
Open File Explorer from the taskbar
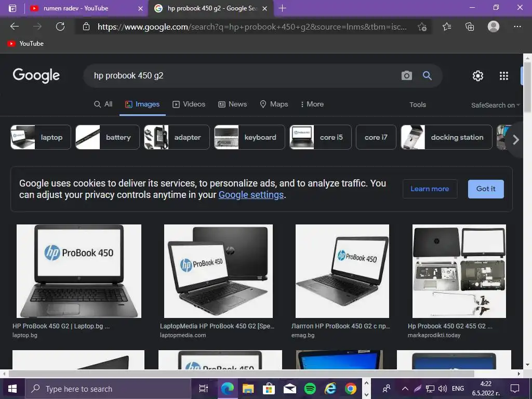tap(248, 389)
